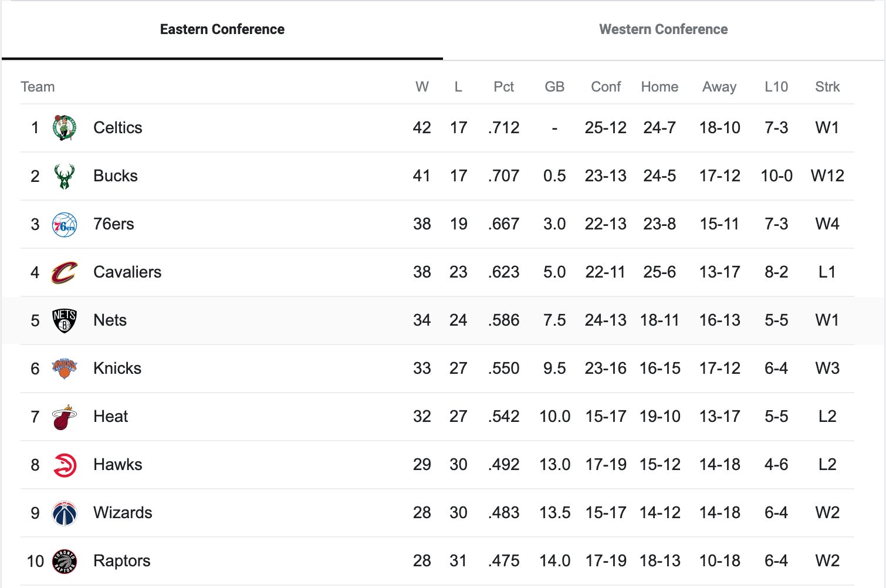Click the Bucks deer logo
Viewport: 886px width, 588px height.
pyautogui.click(x=65, y=176)
